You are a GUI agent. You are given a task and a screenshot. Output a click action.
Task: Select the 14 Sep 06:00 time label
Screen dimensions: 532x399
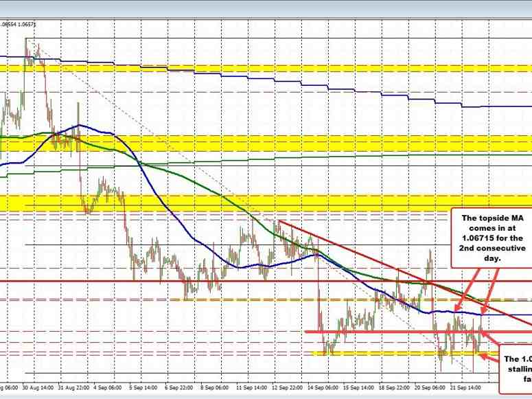323,387
